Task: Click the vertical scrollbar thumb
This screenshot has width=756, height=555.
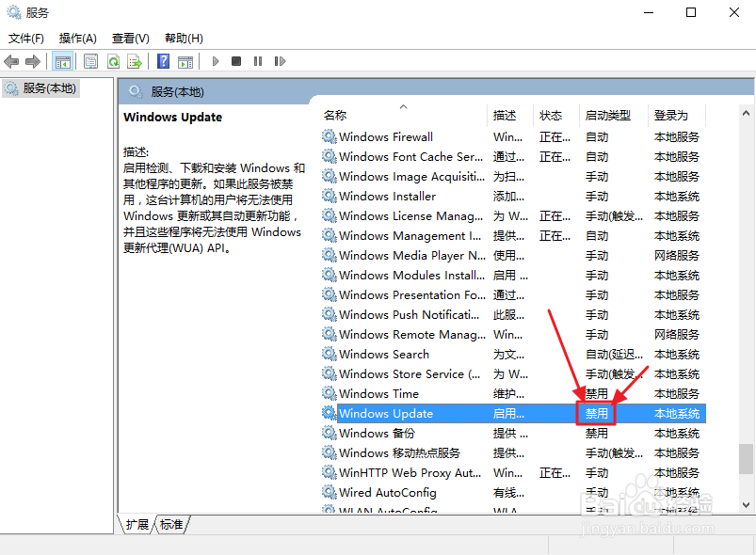Action: (x=746, y=459)
